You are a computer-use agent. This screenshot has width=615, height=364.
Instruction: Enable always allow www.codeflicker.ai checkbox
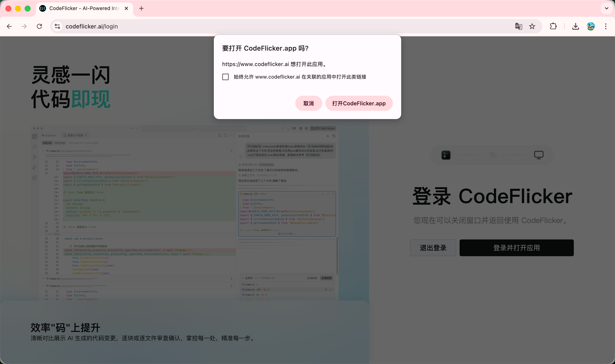[225, 77]
